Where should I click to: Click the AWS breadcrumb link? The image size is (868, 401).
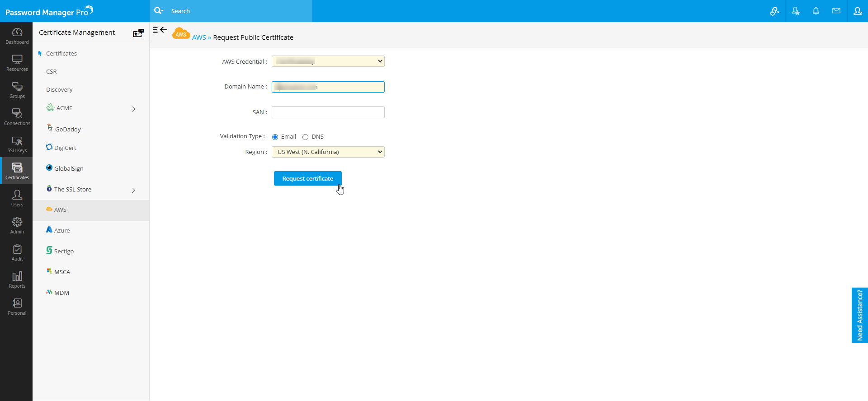(199, 37)
